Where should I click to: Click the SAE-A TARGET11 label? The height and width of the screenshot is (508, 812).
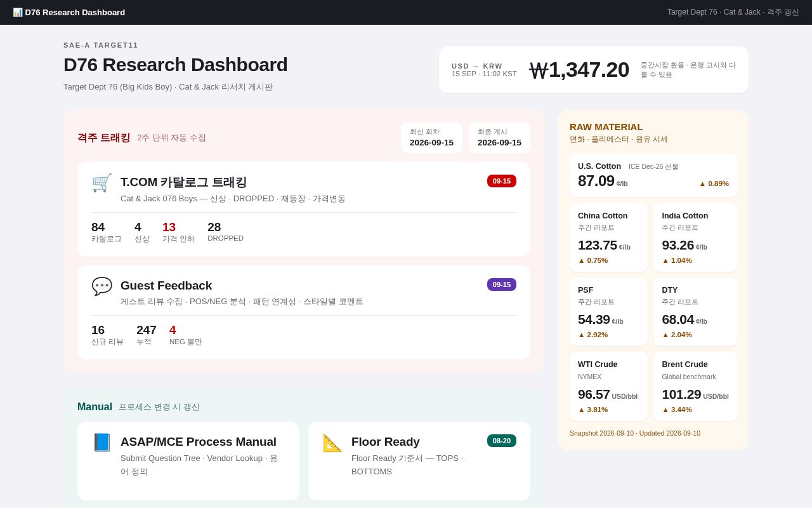[101, 45]
